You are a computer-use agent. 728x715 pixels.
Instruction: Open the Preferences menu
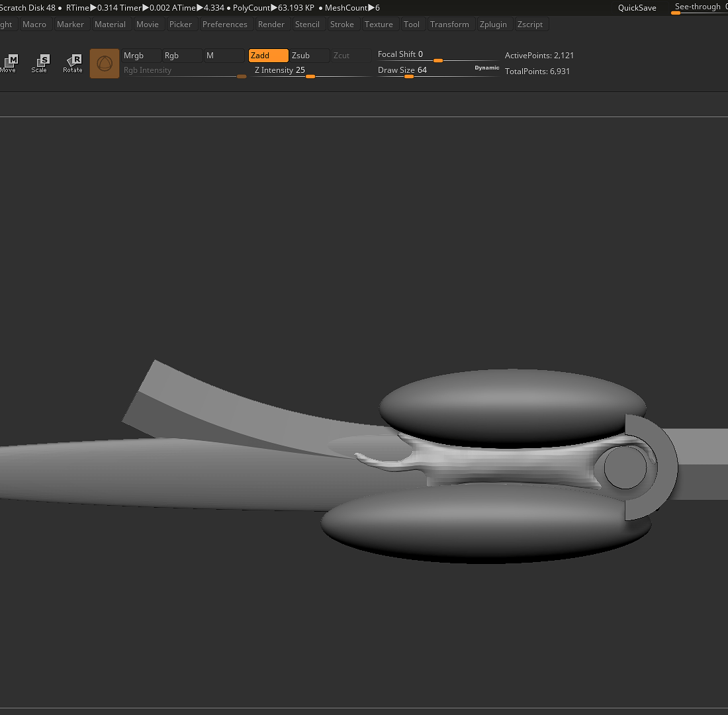225,24
